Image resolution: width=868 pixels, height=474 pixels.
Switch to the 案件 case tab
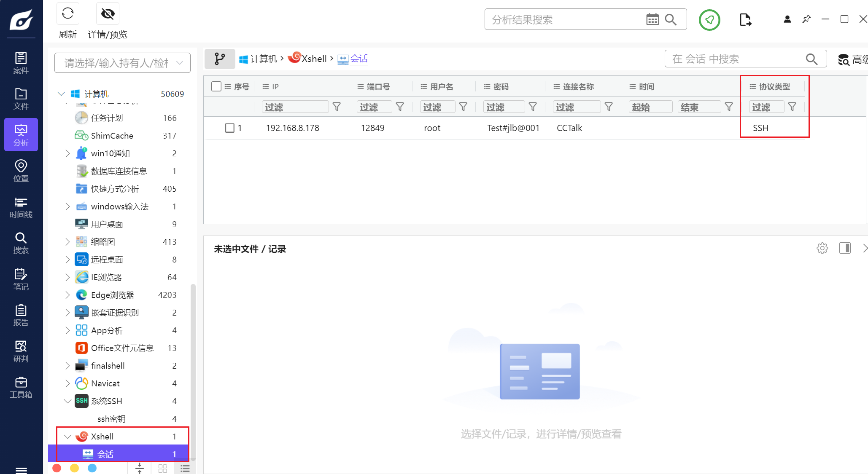point(21,63)
